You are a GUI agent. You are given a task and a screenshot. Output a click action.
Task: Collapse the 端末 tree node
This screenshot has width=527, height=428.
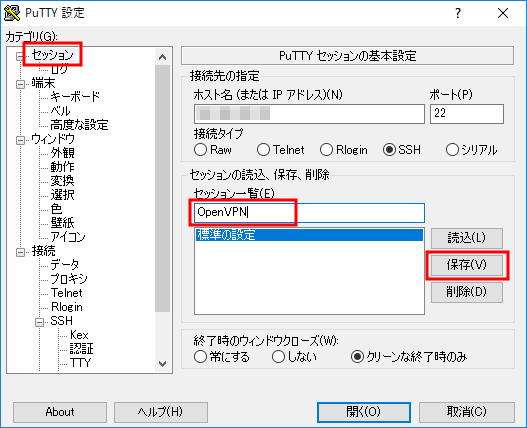click(20, 84)
